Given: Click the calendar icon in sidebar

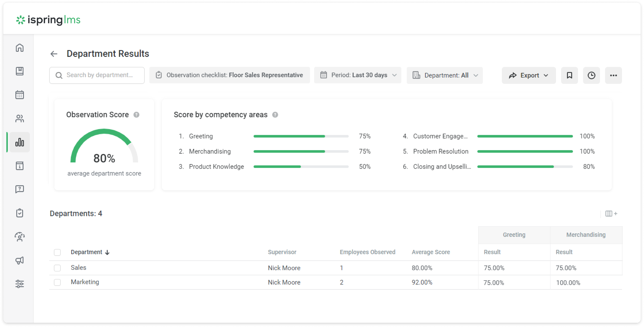Looking at the screenshot, I should (x=19, y=95).
